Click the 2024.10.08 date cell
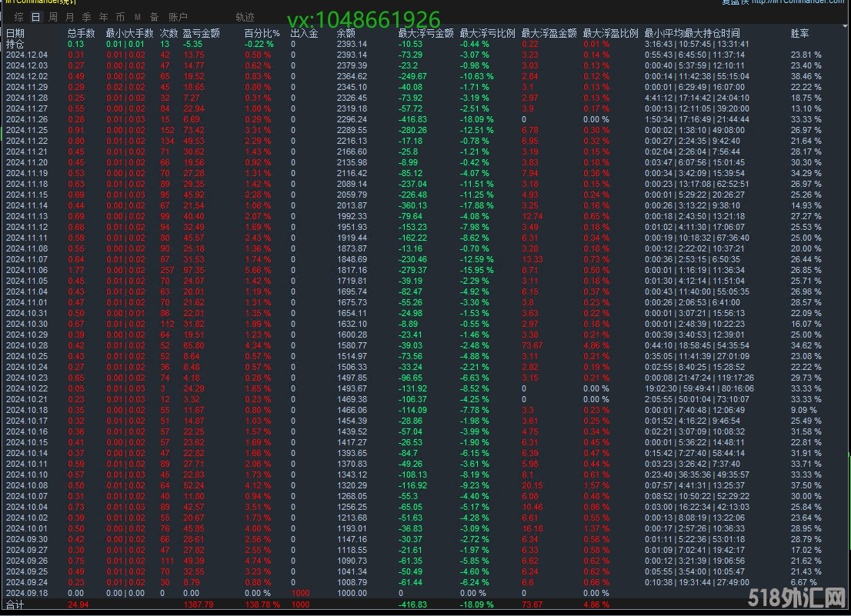 click(27, 485)
